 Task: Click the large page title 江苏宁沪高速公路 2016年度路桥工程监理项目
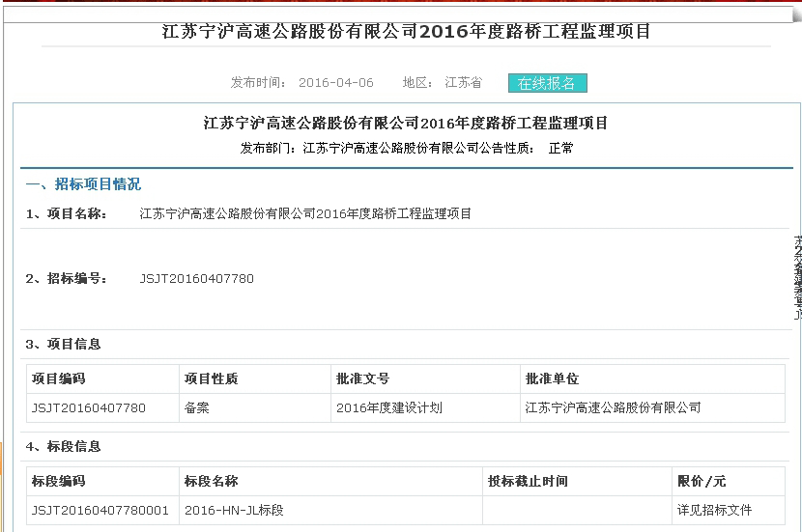pyautogui.click(x=406, y=32)
